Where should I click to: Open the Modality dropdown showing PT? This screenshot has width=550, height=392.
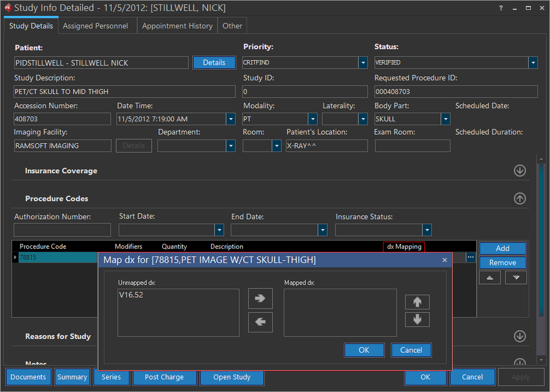313,119
